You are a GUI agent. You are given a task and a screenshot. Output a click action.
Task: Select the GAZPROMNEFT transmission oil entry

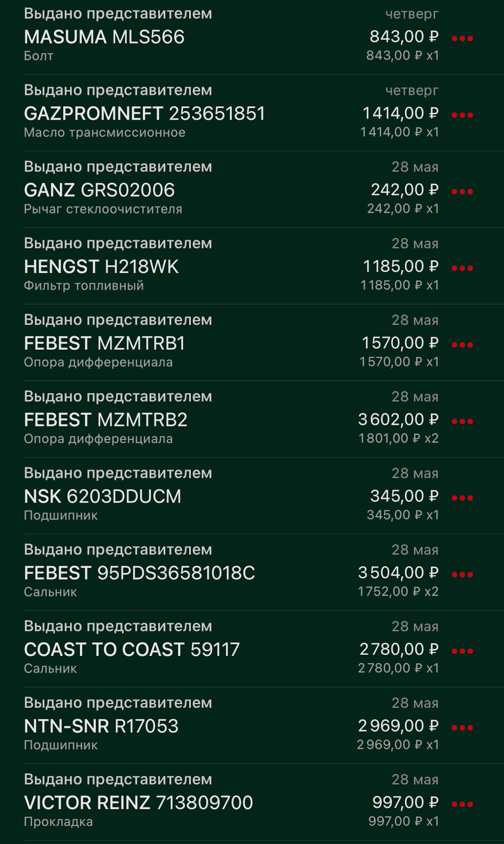pos(144,113)
